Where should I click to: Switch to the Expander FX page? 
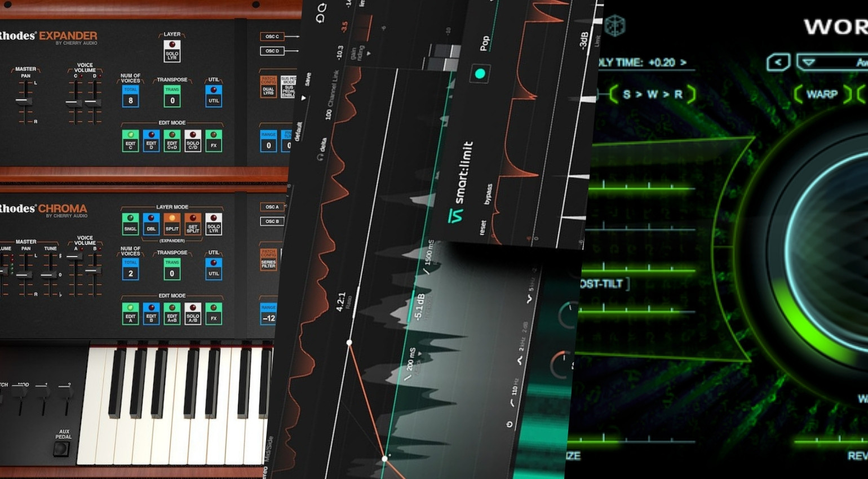[214, 140]
